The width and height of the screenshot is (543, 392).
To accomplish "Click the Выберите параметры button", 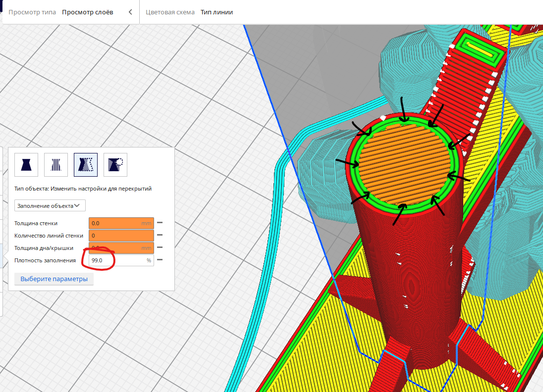I will [54, 279].
